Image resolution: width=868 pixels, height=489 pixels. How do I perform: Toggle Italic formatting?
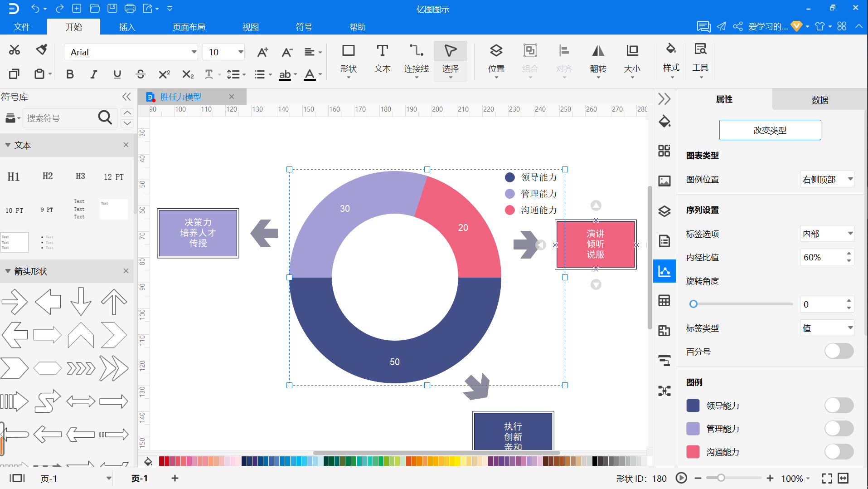[93, 74]
